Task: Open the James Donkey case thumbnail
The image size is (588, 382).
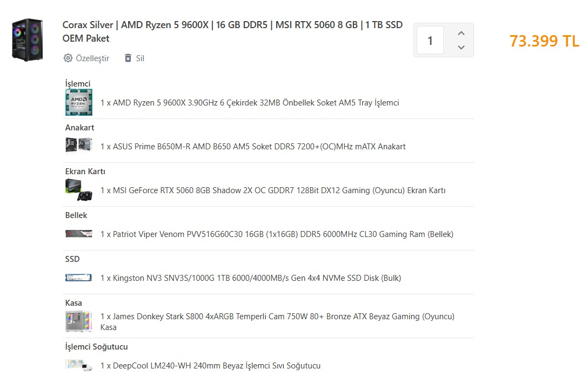Action: pos(79,321)
